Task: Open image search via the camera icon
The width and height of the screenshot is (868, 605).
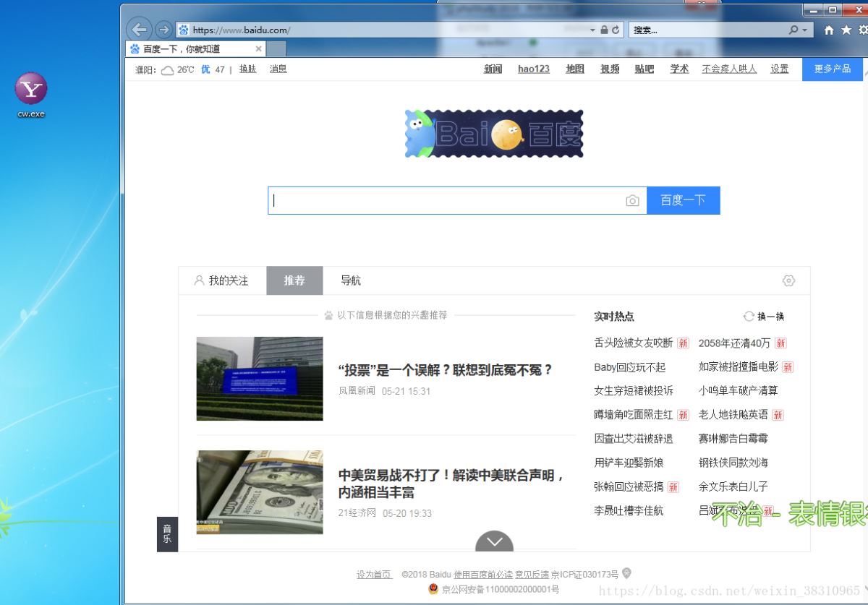Action: [632, 201]
